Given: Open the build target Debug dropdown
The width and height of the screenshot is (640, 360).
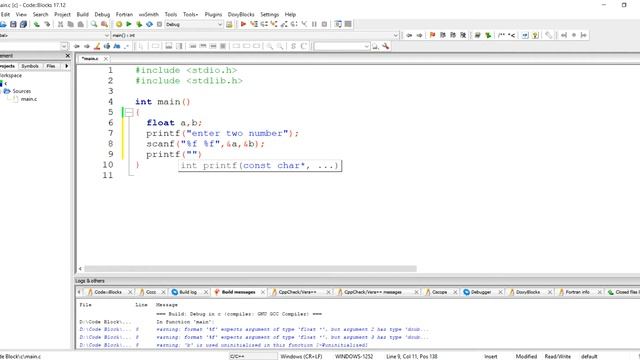Looking at the screenshot, I should (220, 24).
